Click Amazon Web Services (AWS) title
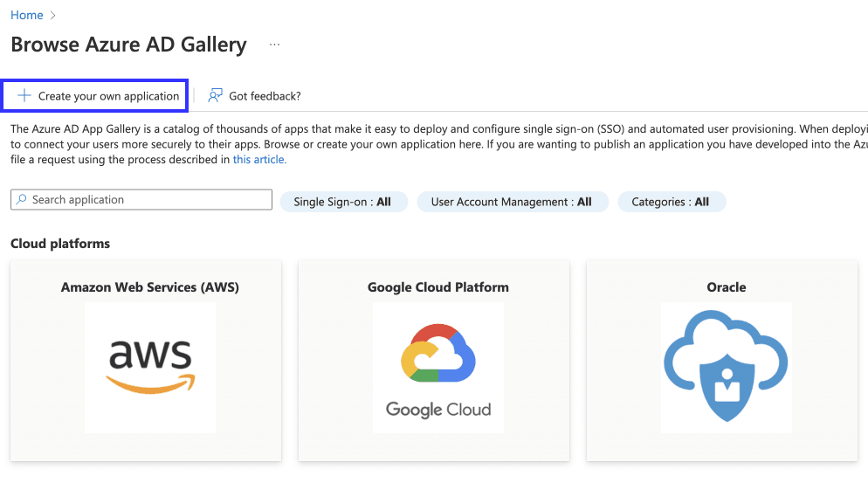 pyautogui.click(x=150, y=287)
